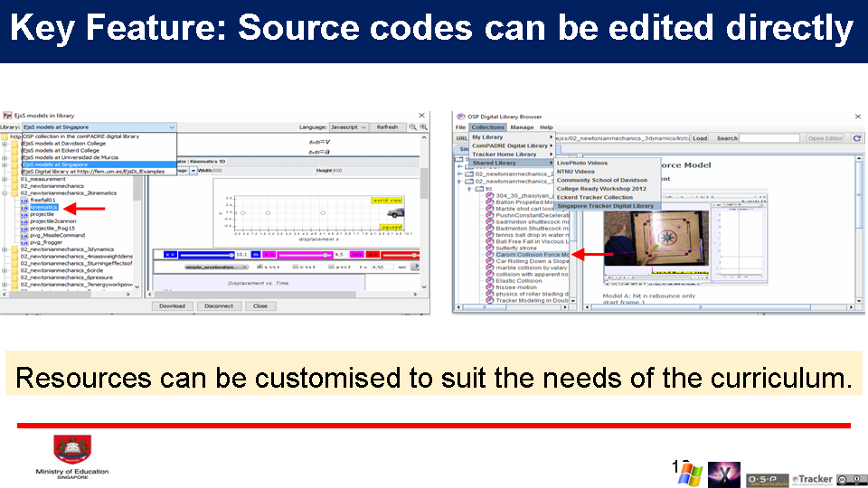Image resolution: width=868 pixels, height=488 pixels.
Task: Click the OSP open source physics logo
Action: (x=767, y=480)
